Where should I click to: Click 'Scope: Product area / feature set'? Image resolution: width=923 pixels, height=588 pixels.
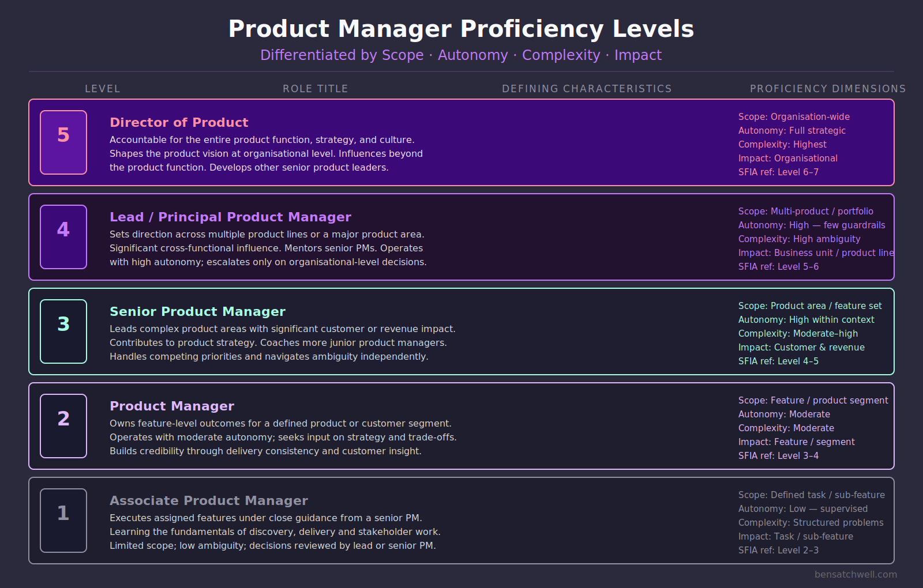[x=810, y=306]
